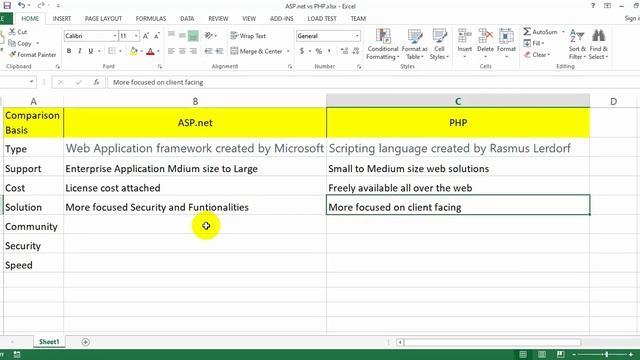Click the Copy button
Viewport: 640px width, 360px height.
point(20,43)
